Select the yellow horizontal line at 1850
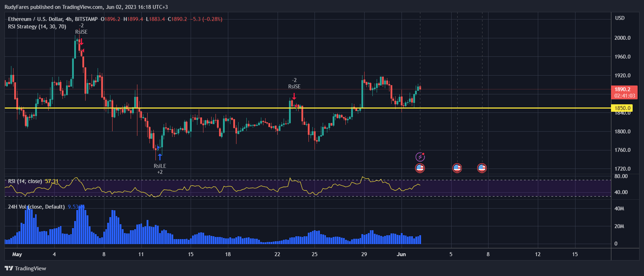 [213, 108]
